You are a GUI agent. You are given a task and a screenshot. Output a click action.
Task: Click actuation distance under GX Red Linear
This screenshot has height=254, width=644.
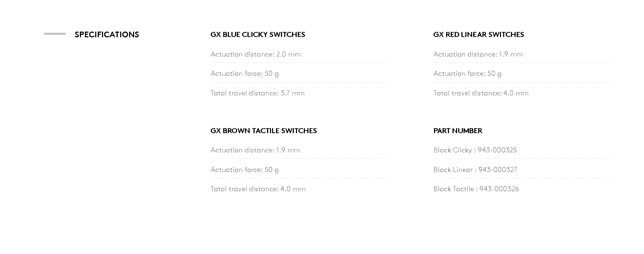[x=478, y=55]
